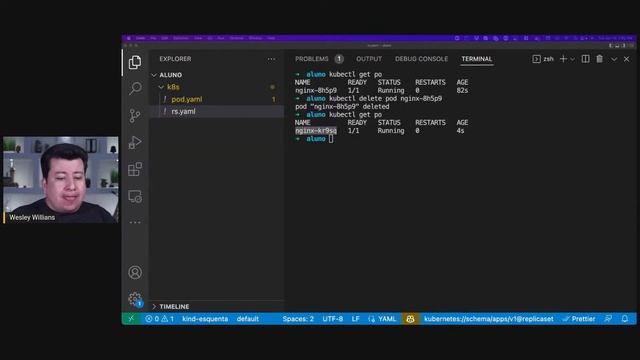Open the Explorer view in activity bar
This screenshot has height=360, width=640.
coord(135,62)
